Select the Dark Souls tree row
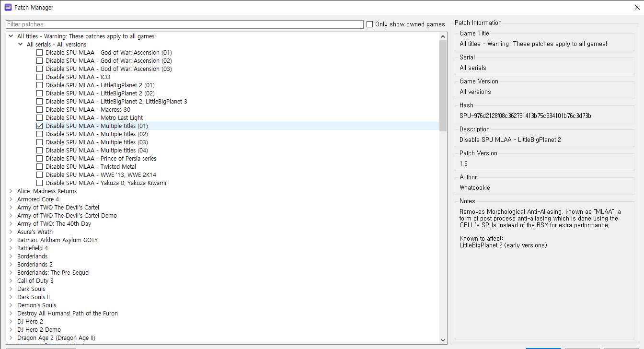 (223, 289)
